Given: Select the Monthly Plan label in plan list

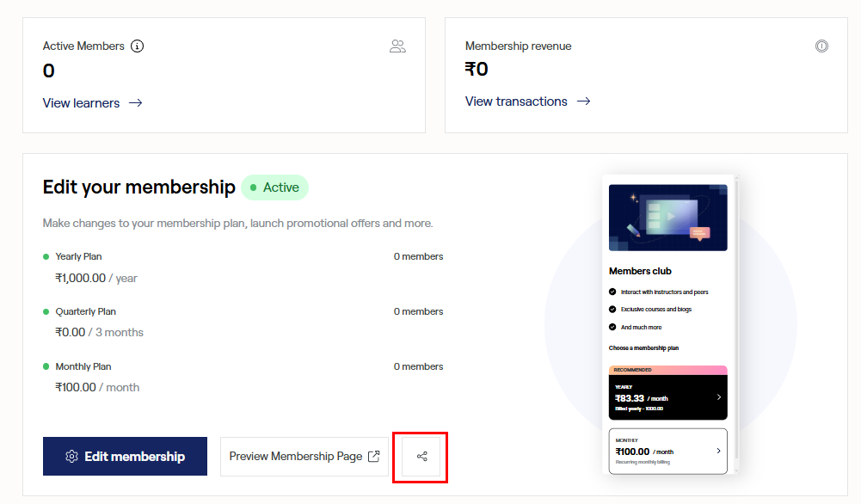Looking at the screenshot, I should 83,366.
